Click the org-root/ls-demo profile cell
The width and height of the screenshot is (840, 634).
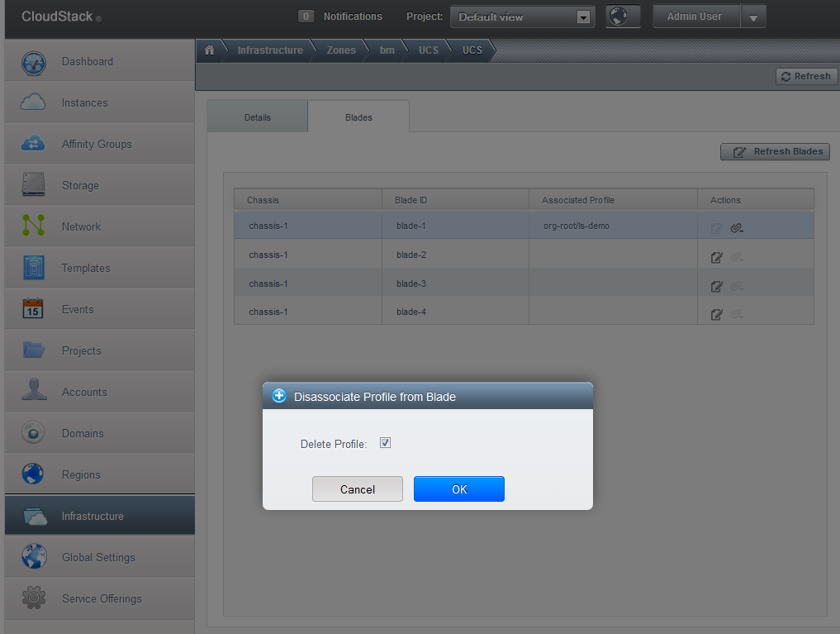tap(613, 226)
